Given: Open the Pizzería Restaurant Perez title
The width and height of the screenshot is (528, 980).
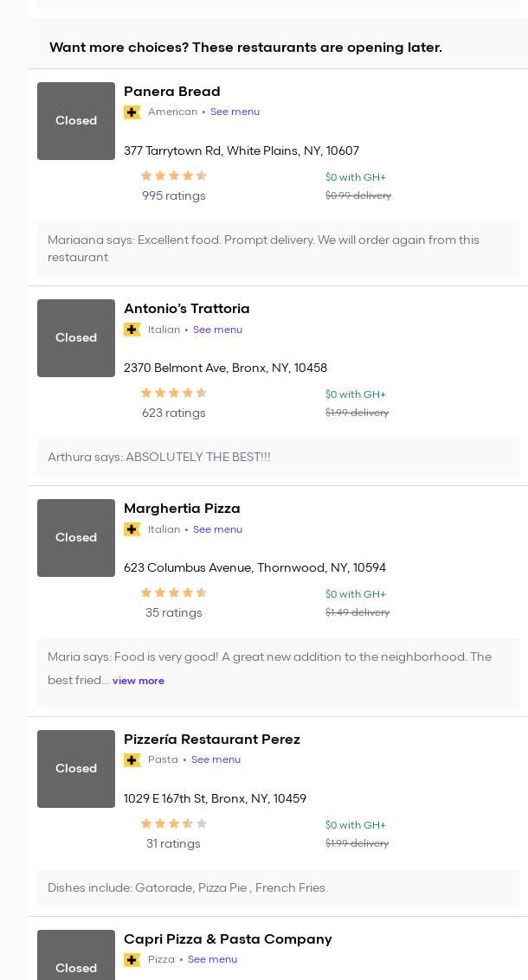Looking at the screenshot, I should (211, 740).
